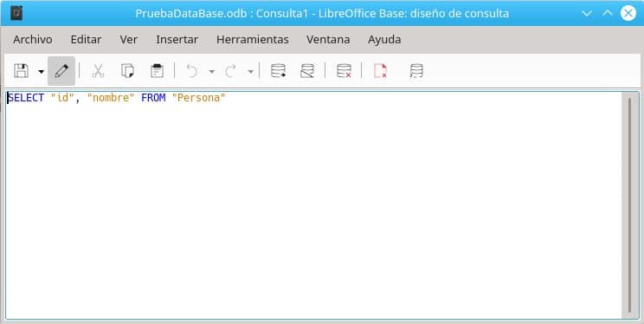Open the Archivo menu

[33, 40]
